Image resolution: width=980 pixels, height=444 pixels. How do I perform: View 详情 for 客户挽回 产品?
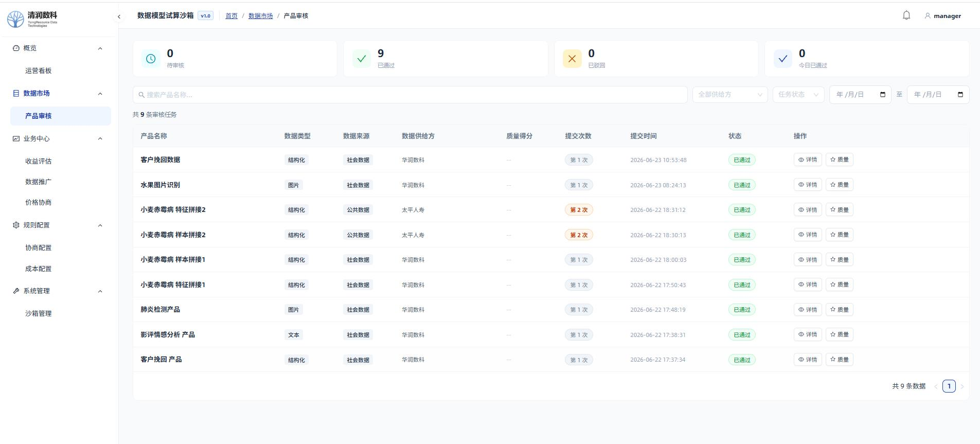[808, 359]
